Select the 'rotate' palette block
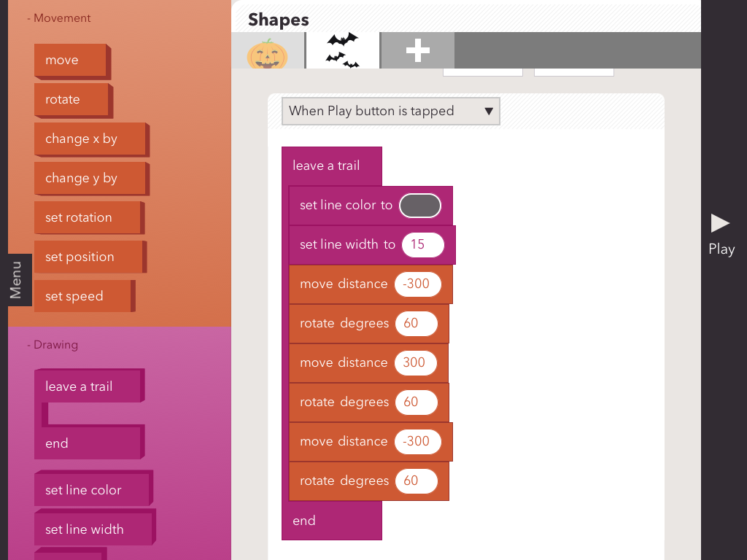 (x=72, y=100)
